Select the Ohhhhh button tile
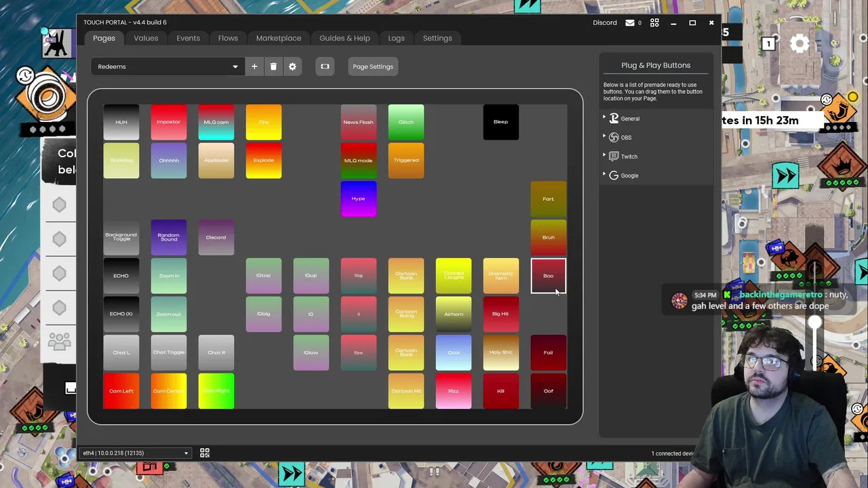Viewport: 868px width, 488px height. coord(169,161)
